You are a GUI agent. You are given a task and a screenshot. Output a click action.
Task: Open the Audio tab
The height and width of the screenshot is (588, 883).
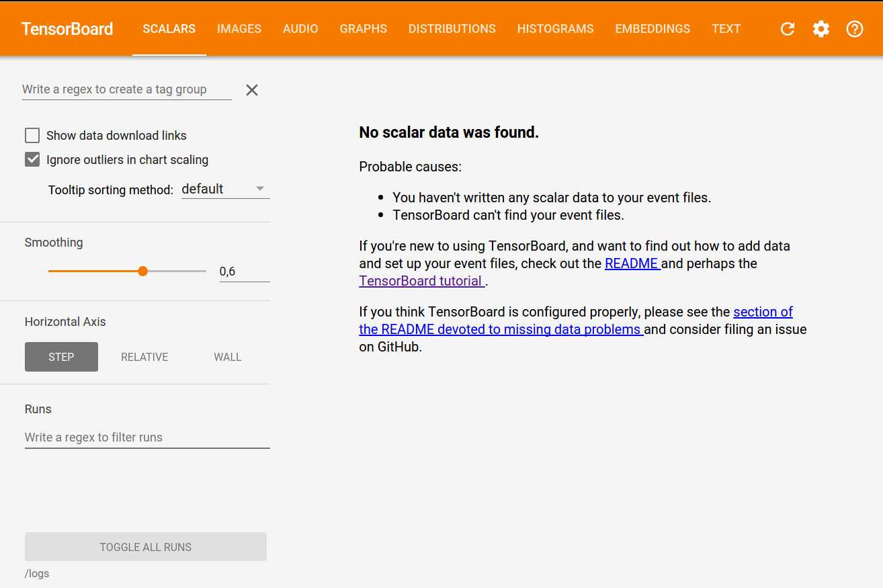tap(300, 29)
